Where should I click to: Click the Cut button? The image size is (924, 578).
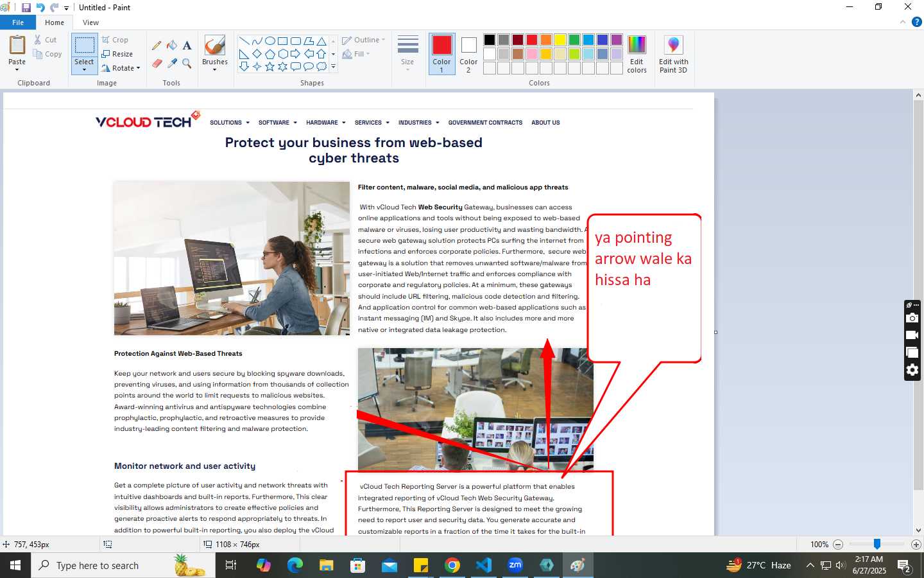tap(46, 40)
